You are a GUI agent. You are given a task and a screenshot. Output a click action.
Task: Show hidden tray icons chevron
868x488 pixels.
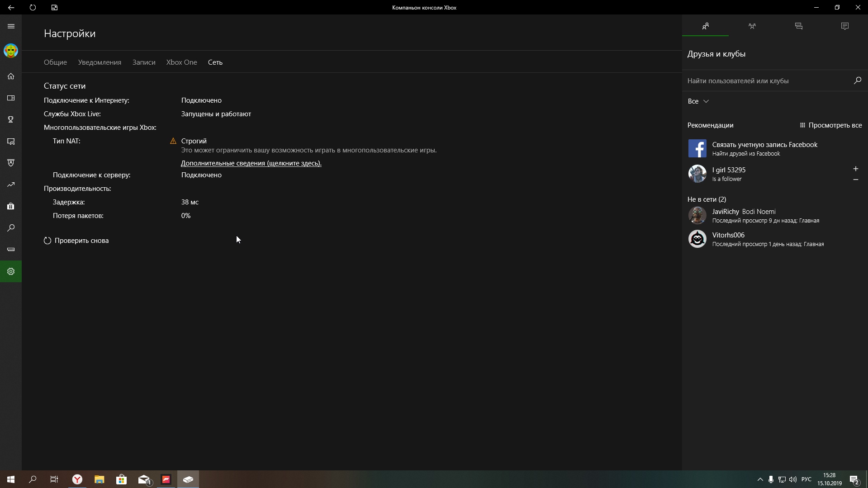coord(760,479)
